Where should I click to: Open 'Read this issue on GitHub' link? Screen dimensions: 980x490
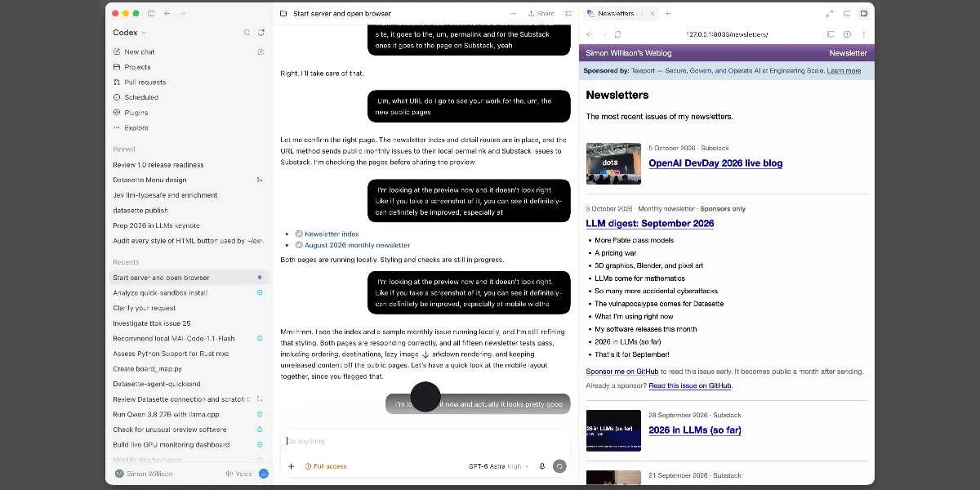tap(690, 385)
